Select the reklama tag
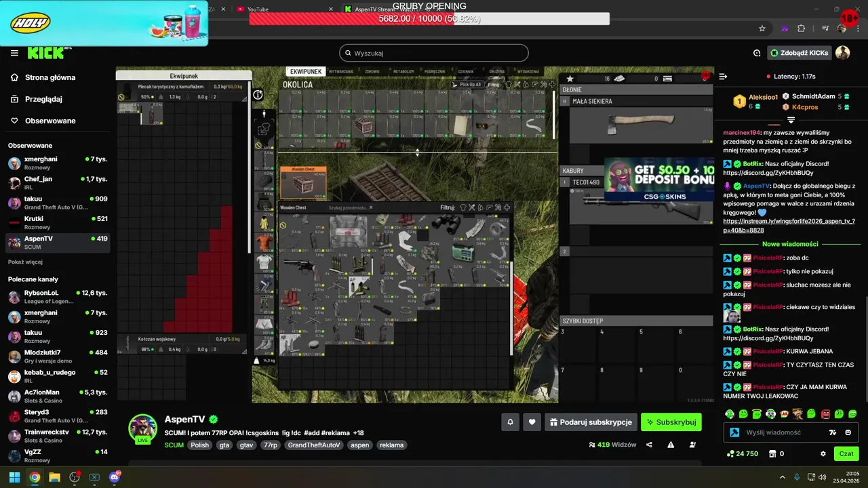The width and height of the screenshot is (868, 488). 391,445
